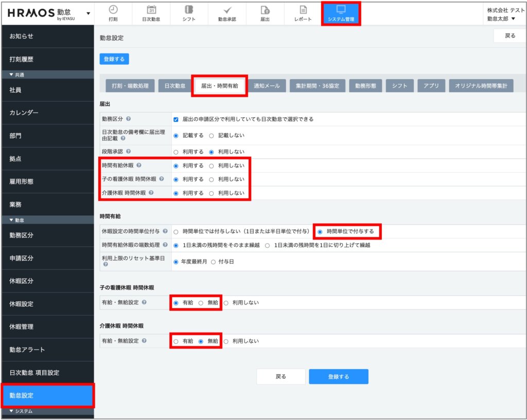Click the システム管理 monitor icon
The width and height of the screenshot is (527, 420).
[341, 10]
